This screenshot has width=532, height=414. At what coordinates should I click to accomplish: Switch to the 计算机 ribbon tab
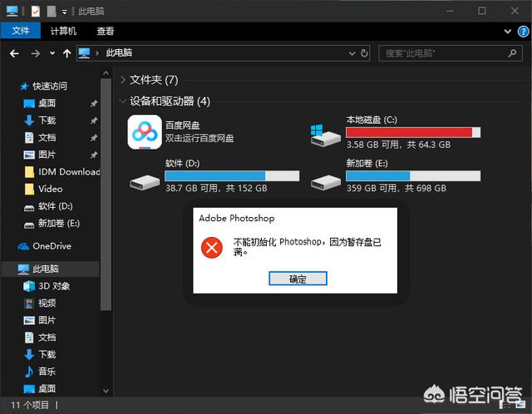pos(63,31)
